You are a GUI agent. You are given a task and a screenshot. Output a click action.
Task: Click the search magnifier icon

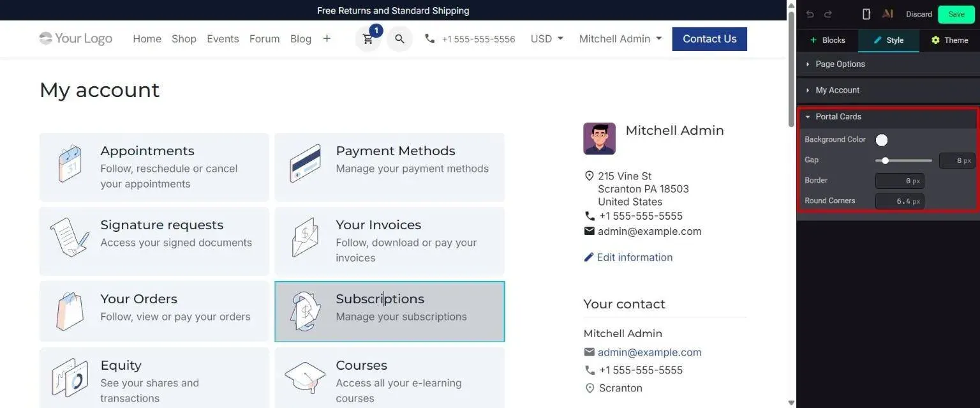point(399,39)
